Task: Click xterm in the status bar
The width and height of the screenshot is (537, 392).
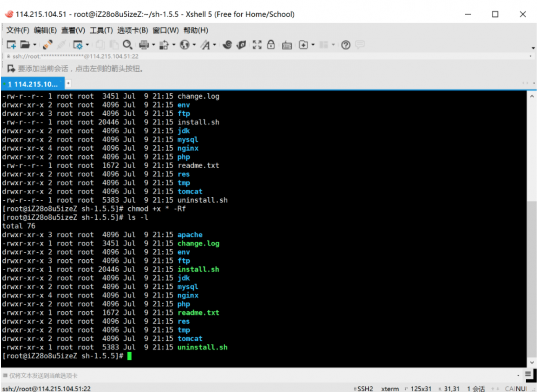Action: click(x=390, y=389)
